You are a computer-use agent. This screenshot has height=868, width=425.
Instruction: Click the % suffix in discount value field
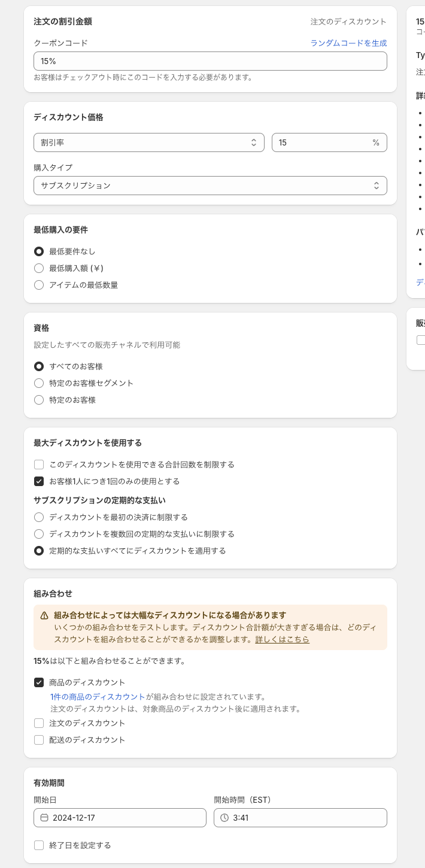tap(376, 142)
